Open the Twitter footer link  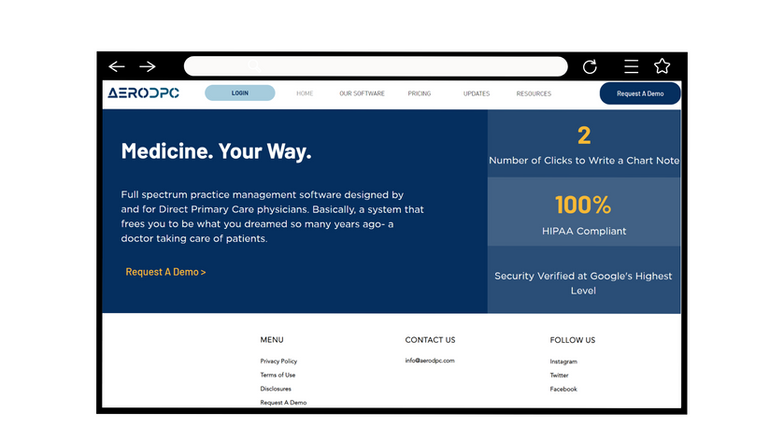559,375
